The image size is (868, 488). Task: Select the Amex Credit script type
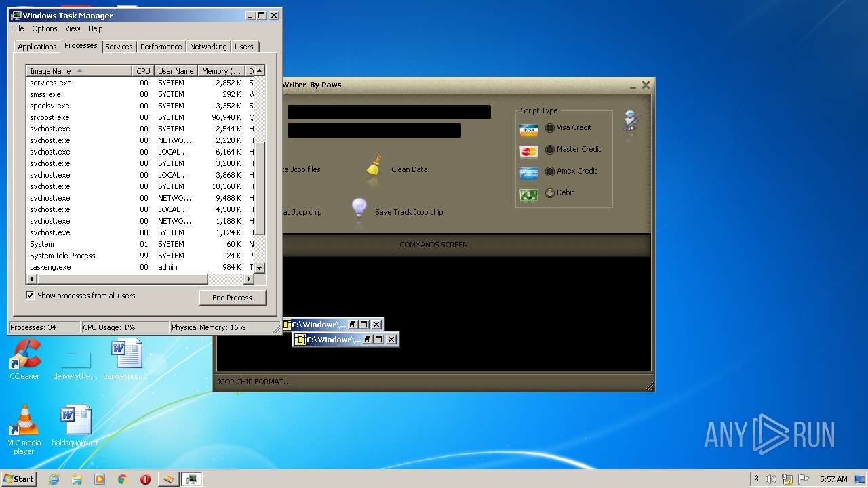pyautogui.click(x=550, y=171)
